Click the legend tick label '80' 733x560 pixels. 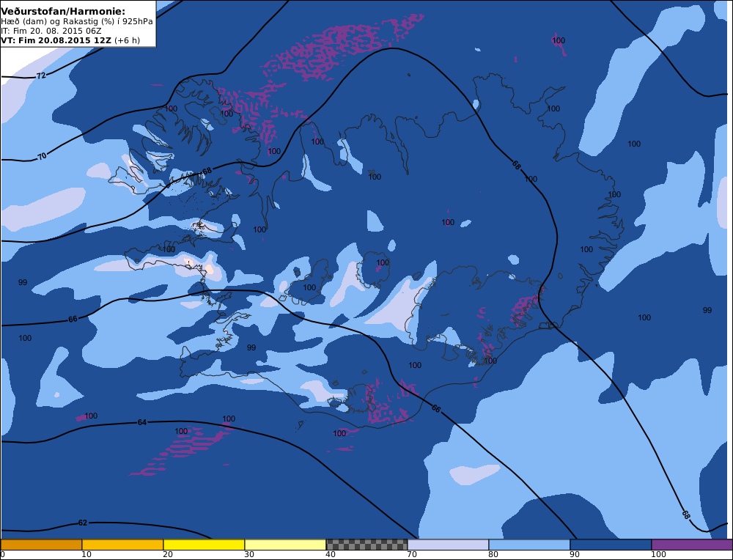[493, 554]
